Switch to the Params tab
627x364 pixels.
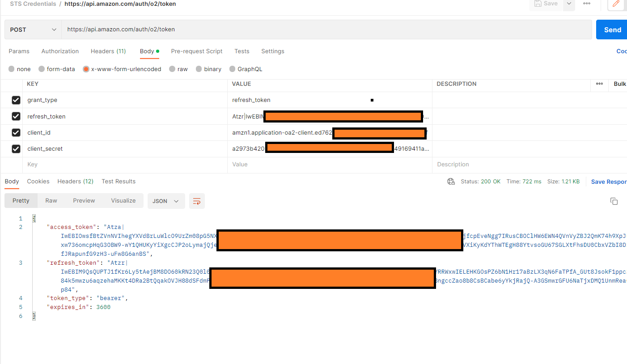click(x=19, y=51)
